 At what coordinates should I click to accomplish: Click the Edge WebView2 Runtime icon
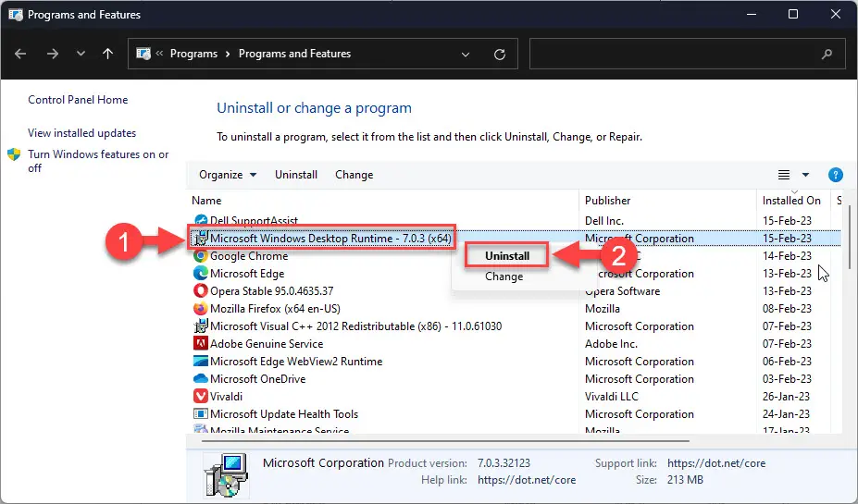click(x=201, y=362)
